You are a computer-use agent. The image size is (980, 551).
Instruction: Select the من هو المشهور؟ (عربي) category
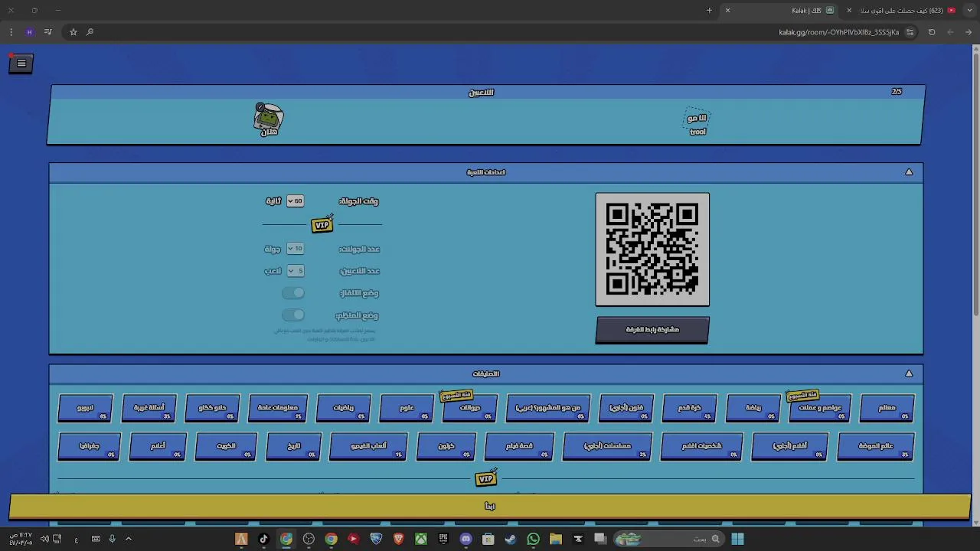point(548,408)
